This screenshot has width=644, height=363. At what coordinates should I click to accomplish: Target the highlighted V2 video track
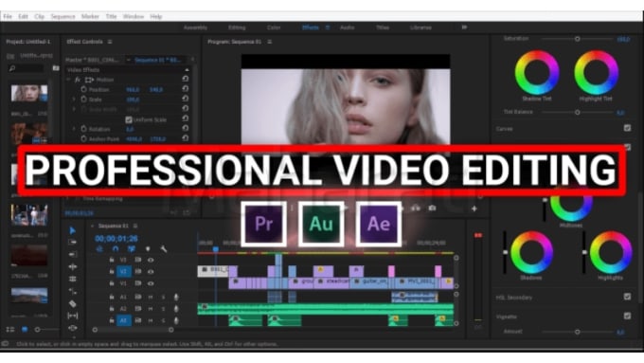click(x=124, y=272)
